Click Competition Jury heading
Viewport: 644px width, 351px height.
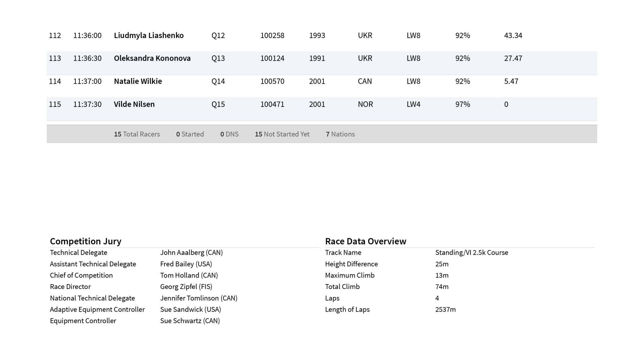point(86,241)
